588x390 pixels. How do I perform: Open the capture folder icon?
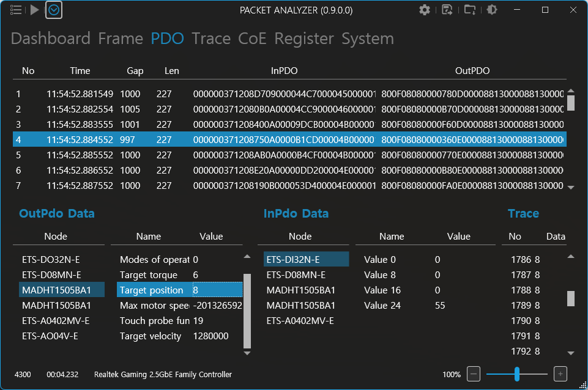pos(469,10)
